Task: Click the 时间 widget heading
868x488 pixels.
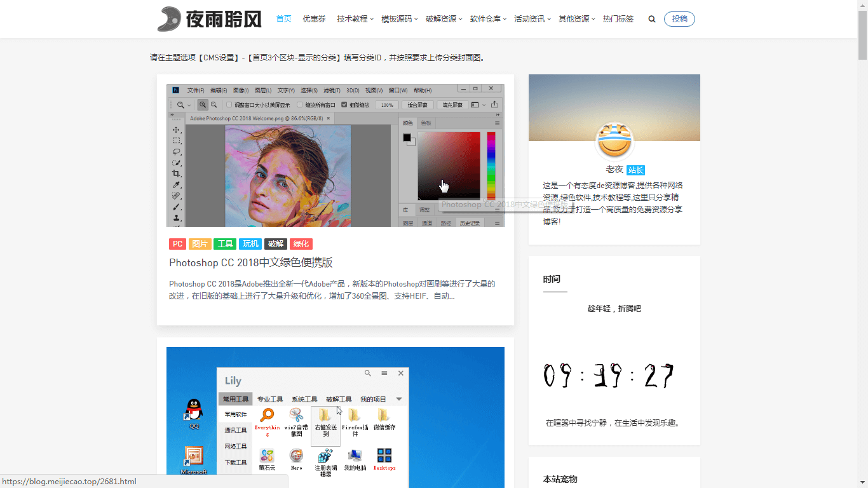Action: (x=552, y=279)
